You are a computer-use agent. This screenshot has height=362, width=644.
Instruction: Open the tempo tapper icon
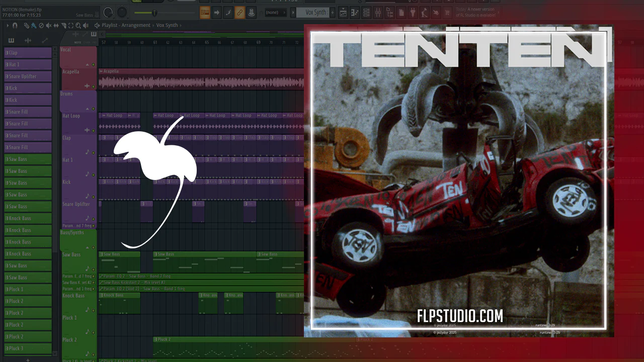(x=424, y=13)
